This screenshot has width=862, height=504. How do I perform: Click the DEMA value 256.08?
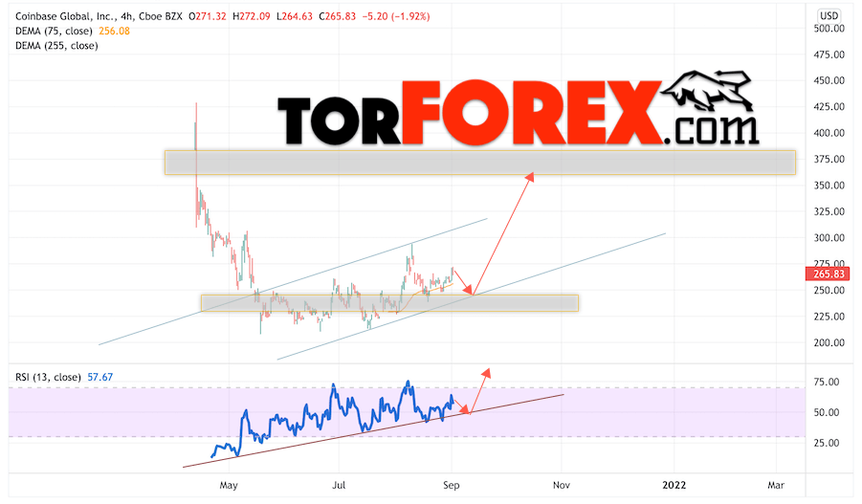(115, 32)
